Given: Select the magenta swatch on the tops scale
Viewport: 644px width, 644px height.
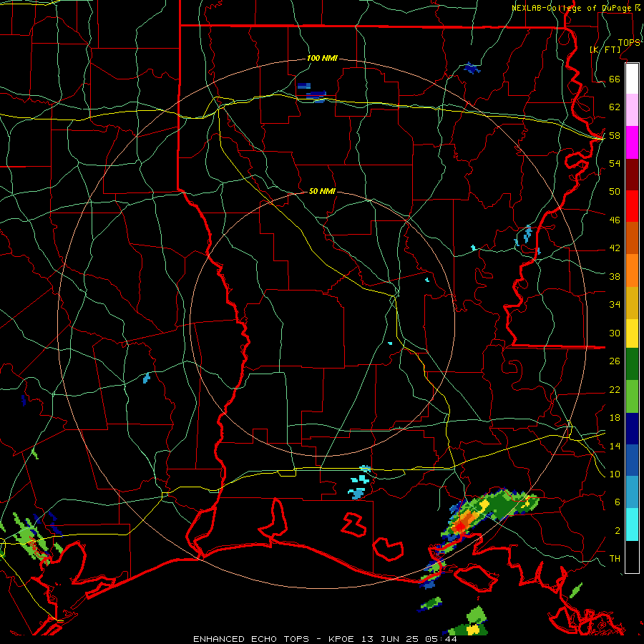Looking at the screenshot, I should click(632, 142).
